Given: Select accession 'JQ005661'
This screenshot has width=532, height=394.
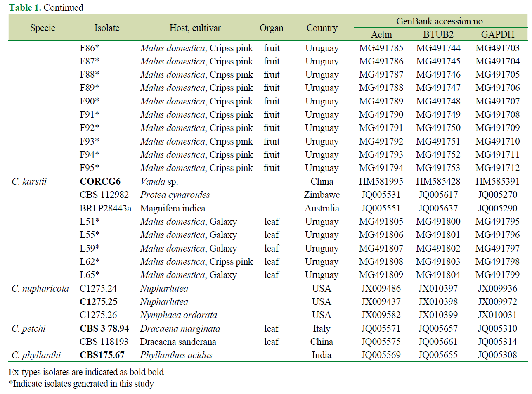Looking at the screenshot, I should coord(438,342).
